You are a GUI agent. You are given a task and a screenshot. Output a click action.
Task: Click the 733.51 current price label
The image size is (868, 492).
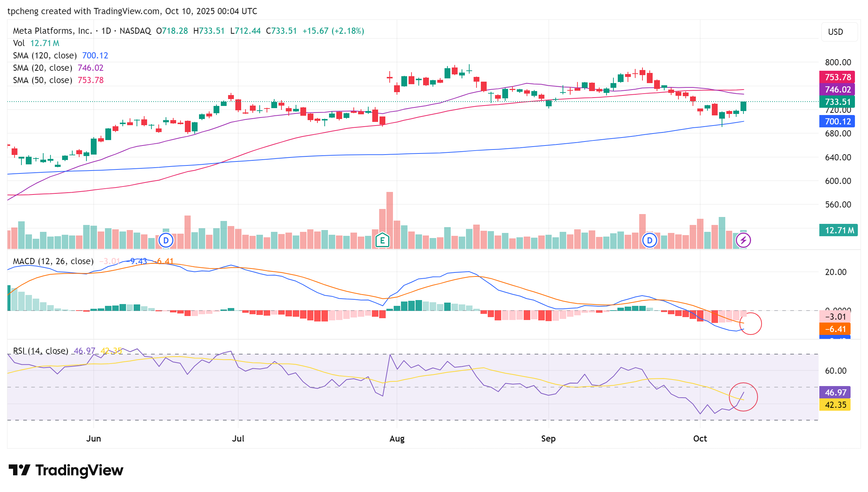837,102
